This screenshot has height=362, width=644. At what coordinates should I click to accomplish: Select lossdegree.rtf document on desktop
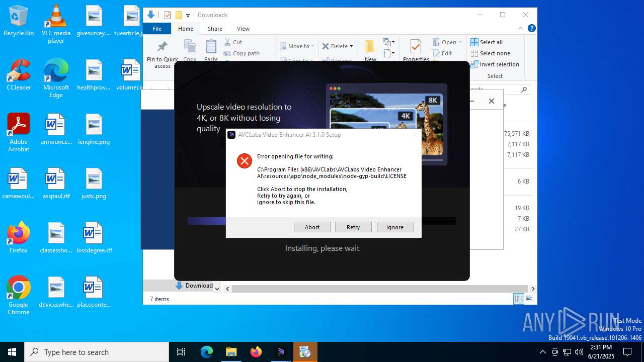point(94,238)
